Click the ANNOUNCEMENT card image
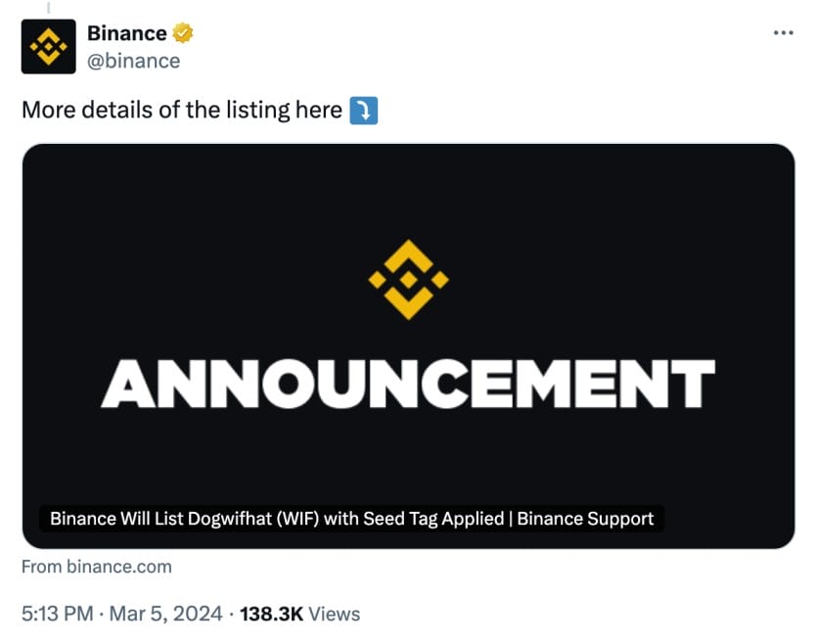This screenshot has width=816, height=644. (x=408, y=343)
